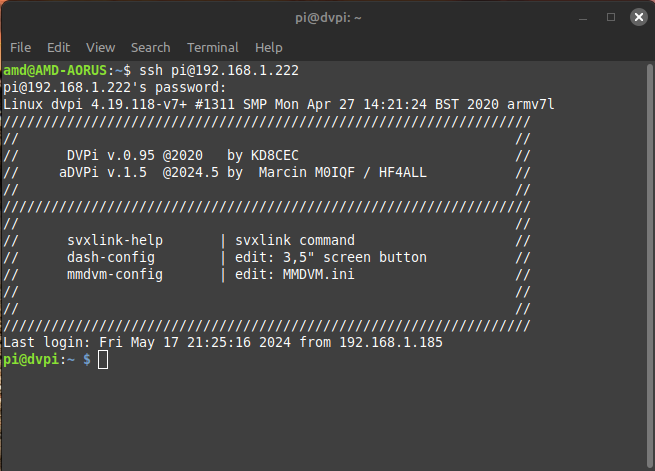Close the terminal window
The image size is (655, 471).
coord(639,17)
